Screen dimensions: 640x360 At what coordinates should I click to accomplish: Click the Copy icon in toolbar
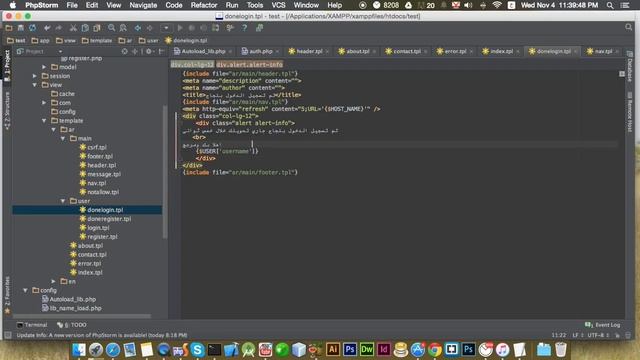click(x=85, y=28)
